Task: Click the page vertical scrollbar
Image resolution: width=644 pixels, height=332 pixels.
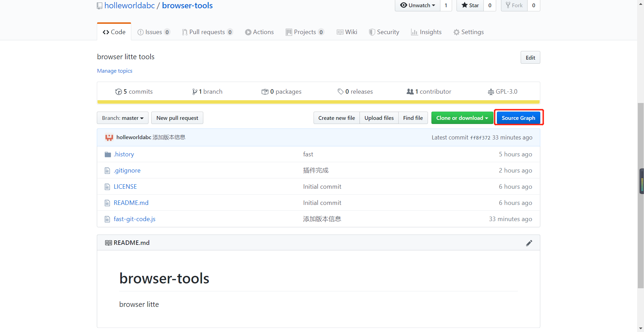Action: (641, 207)
